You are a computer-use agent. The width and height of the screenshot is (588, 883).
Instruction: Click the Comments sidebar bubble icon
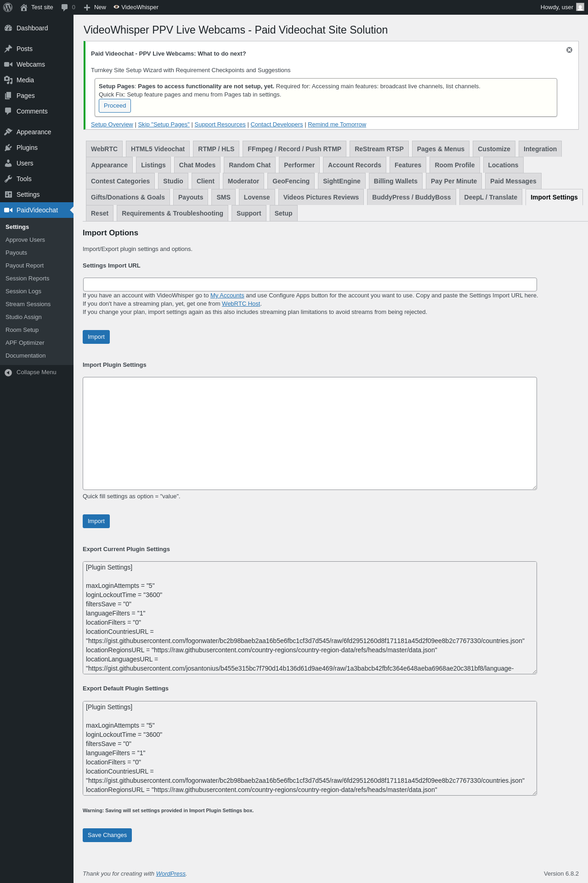pyautogui.click(x=8, y=111)
